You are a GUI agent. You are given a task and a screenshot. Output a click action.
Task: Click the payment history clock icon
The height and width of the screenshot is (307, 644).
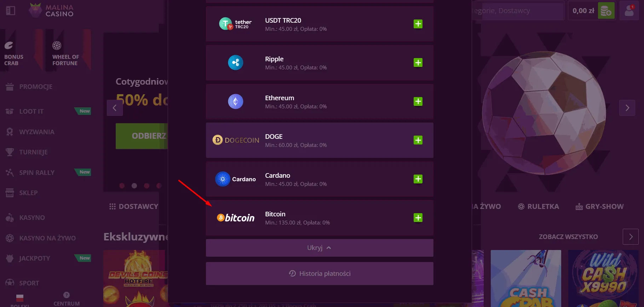click(292, 273)
